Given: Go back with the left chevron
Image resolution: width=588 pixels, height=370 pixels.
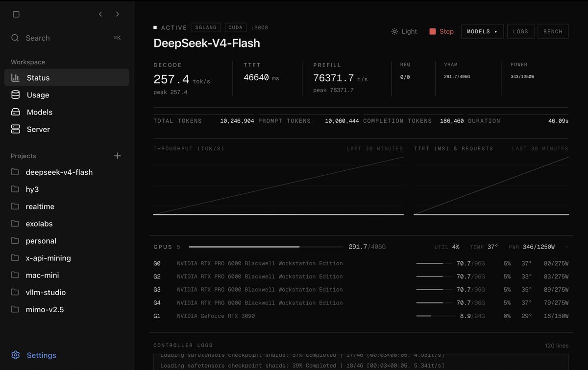Looking at the screenshot, I should tap(100, 14).
